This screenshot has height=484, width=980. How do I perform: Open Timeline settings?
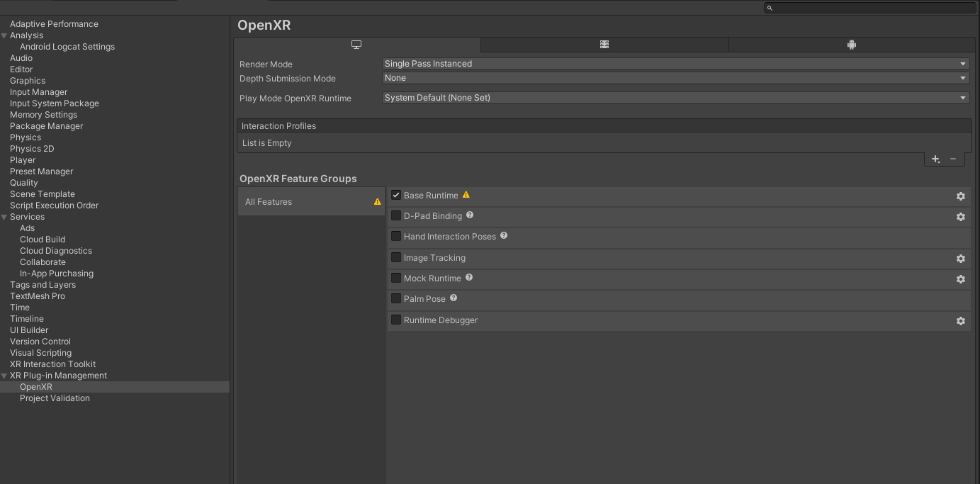point(27,319)
